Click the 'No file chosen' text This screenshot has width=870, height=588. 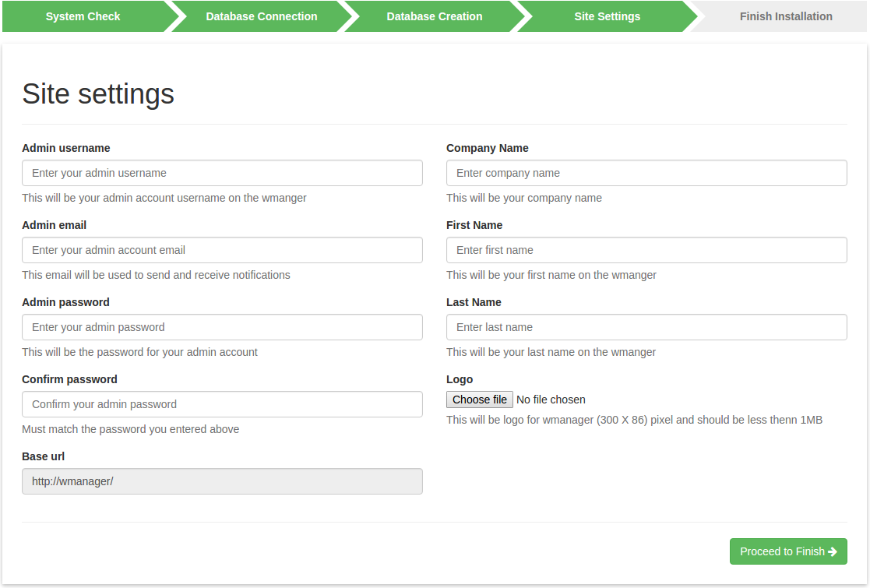point(551,400)
